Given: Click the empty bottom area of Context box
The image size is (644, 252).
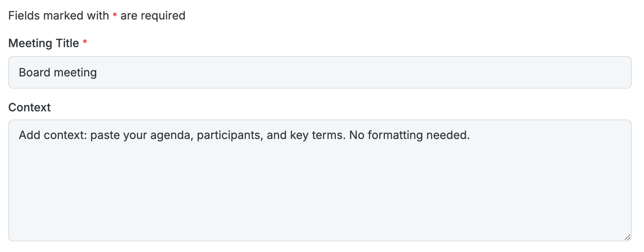Looking at the screenshot, I should click(x=320, y=219).
